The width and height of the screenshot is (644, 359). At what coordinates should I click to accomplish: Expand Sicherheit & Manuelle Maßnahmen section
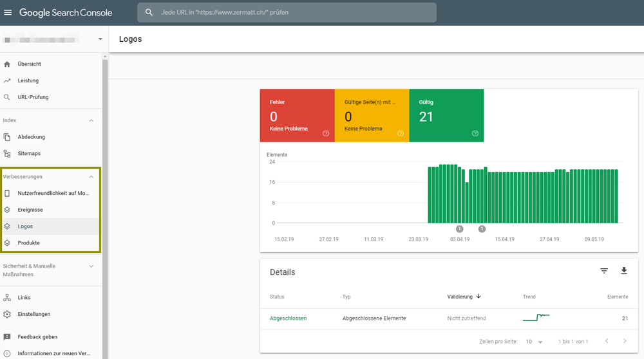pos(91,266)
